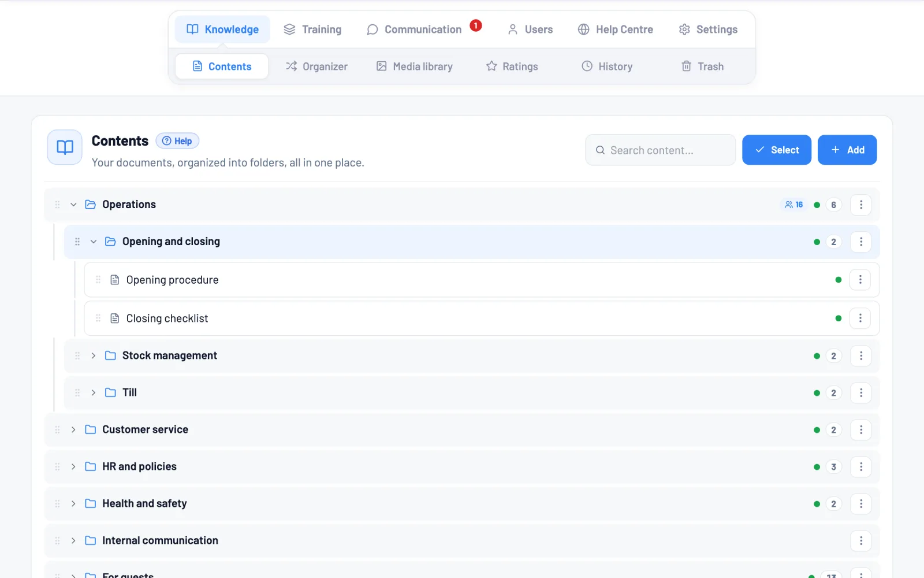Expand the Till folder chevron
This screenshot has width=924, height=578.
(x=94, y=392)
